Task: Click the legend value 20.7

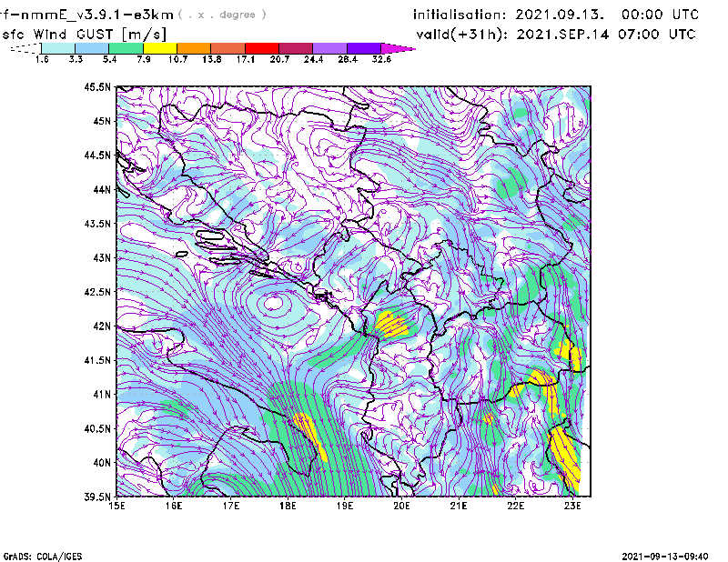Action: click(x=279, y=59)
